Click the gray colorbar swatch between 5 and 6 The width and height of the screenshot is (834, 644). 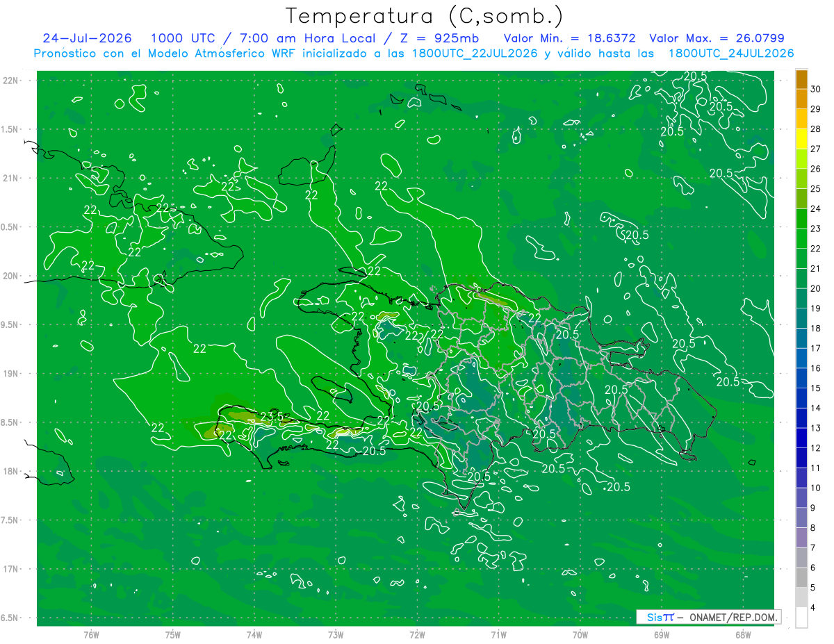[802, 578]
